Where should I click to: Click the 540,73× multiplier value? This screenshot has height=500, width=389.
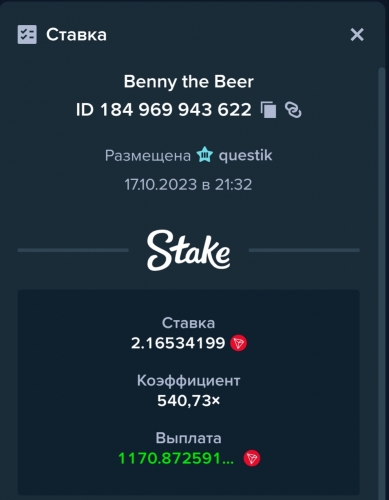pyautogui.click(x=189, y=400)
